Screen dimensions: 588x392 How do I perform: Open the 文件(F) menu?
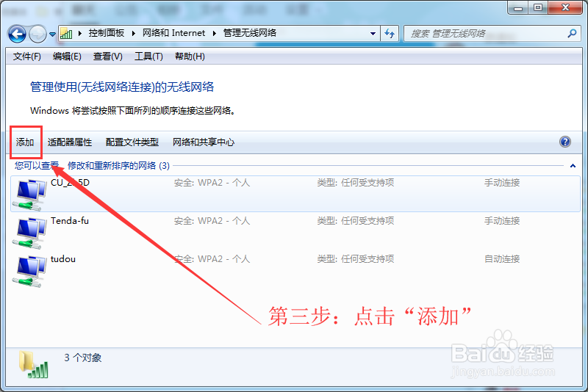27,57
